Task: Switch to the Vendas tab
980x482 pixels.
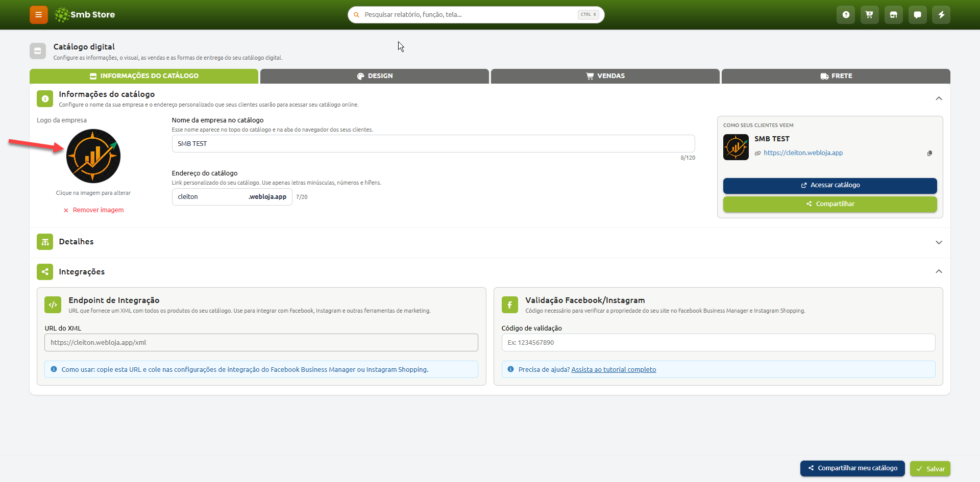Action: coord(605,76)
